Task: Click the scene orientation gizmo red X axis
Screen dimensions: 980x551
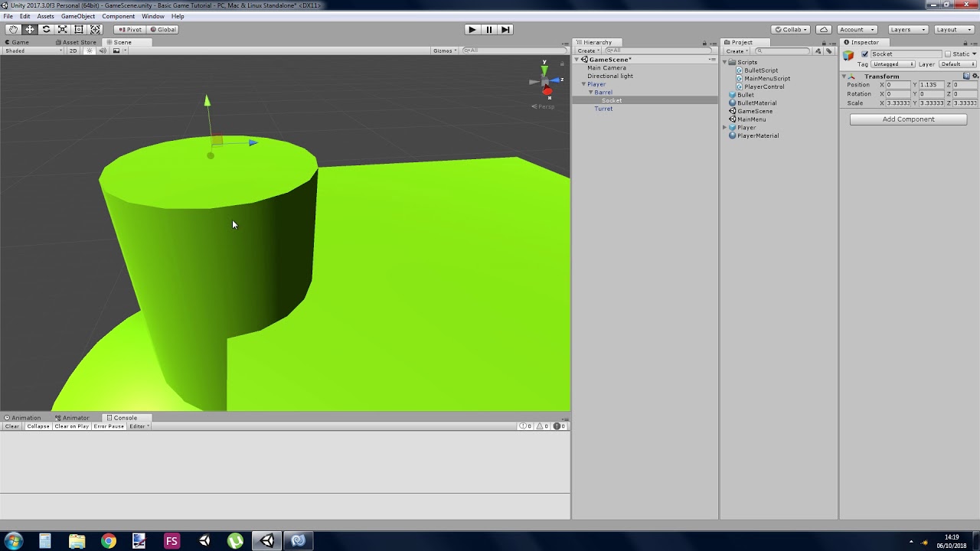Action: pyautogui.click(x=547, y=92)
